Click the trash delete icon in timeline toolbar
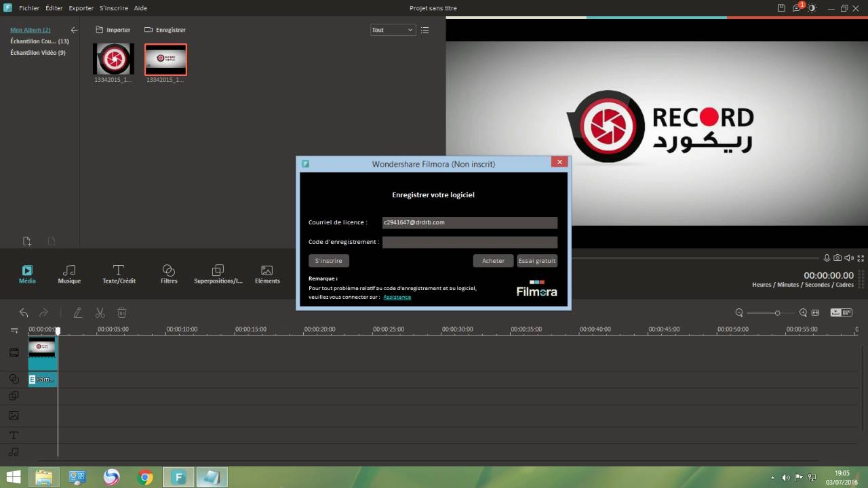Image resolution: width=868 pixels, height=488 pixels. [x=122, y=312]
